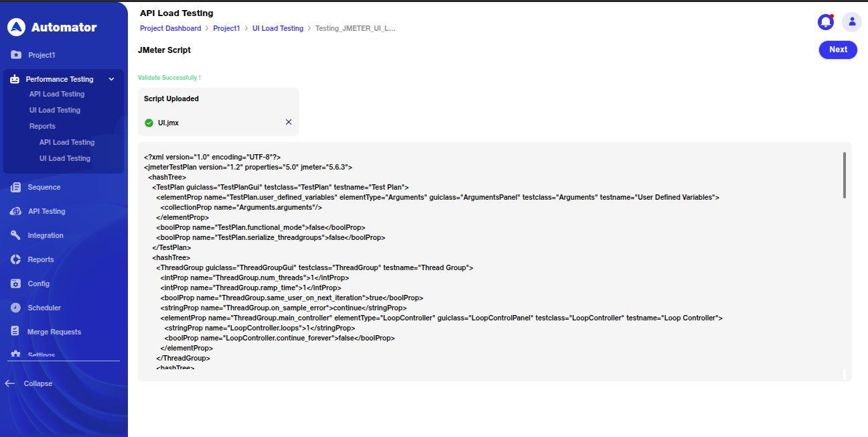The width and height of the screenshot is (868, 437).
Task: Select UI Load Testing under Performance Testing
Action: tap(55, 111)
